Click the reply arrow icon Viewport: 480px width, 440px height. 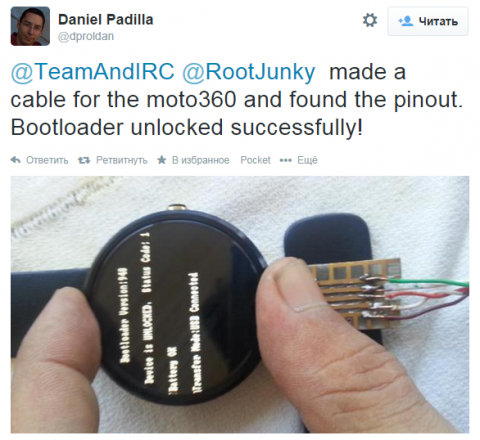[16, 160]
